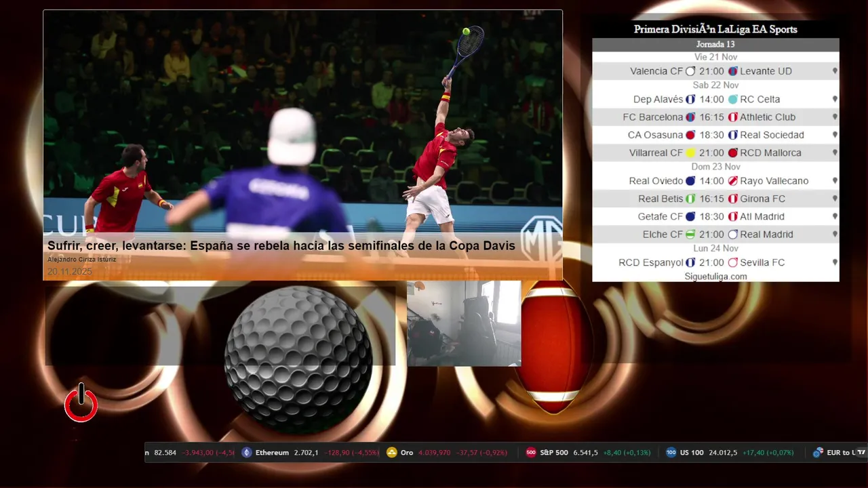Screen dimensions: 868x488
Task: Open US 100 quote in ticker
Action: click(x=730, y=453)
